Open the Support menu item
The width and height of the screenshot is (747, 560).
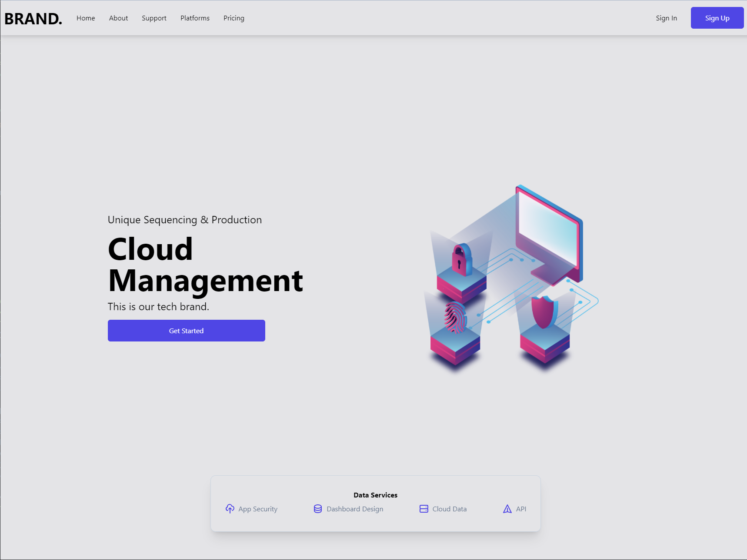click(154, 18)
